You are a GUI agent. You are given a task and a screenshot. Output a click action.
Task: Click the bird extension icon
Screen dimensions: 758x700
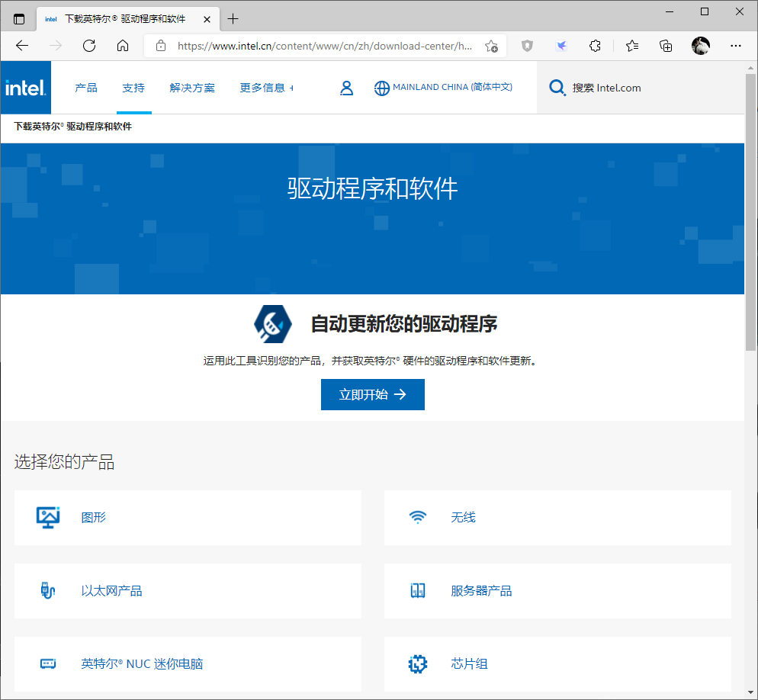pyautogui.click(x=561, y=46)
